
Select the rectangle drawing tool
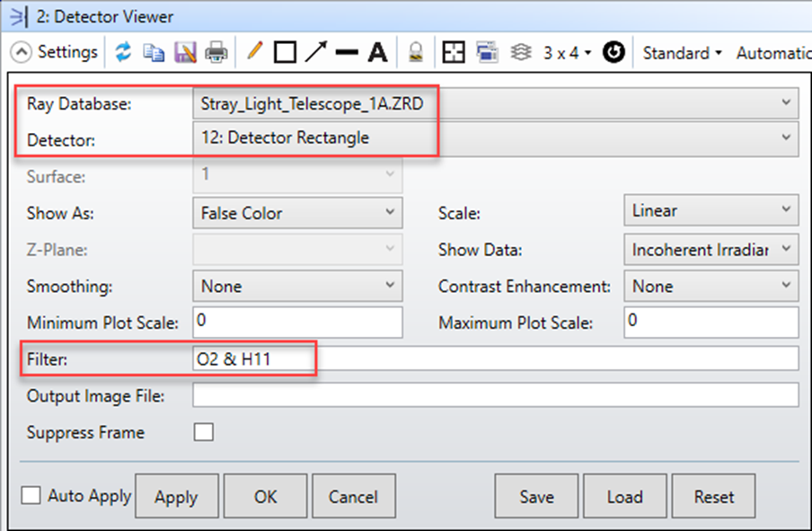[x=285, y=52]
